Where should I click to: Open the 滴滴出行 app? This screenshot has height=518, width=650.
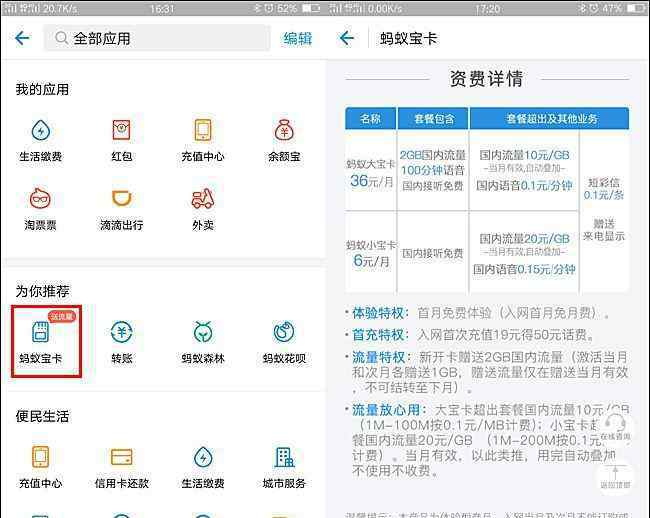pos(121,209)
